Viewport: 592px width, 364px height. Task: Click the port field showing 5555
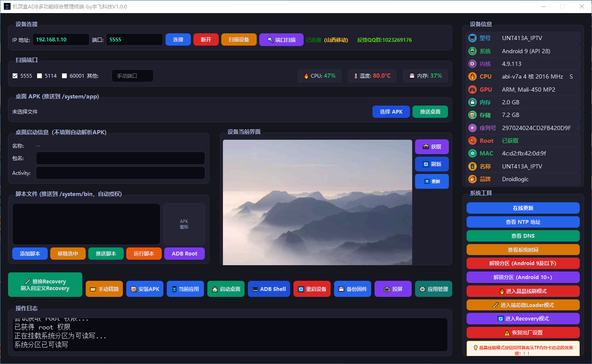tap(134, 40)
